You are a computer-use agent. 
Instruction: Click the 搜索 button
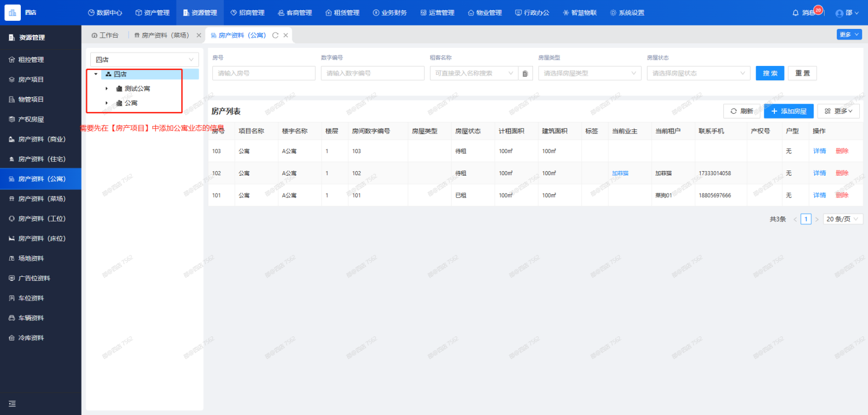point(770,73)
